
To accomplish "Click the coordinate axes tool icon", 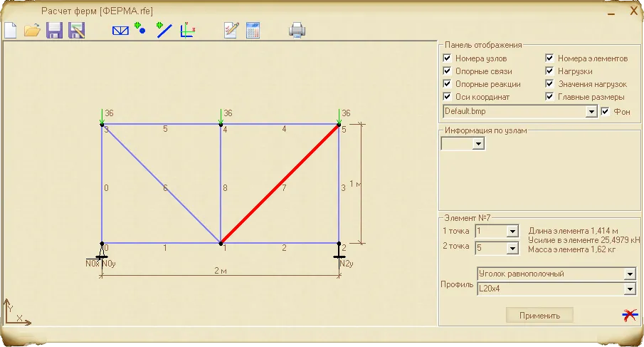I will pos(187,30).
